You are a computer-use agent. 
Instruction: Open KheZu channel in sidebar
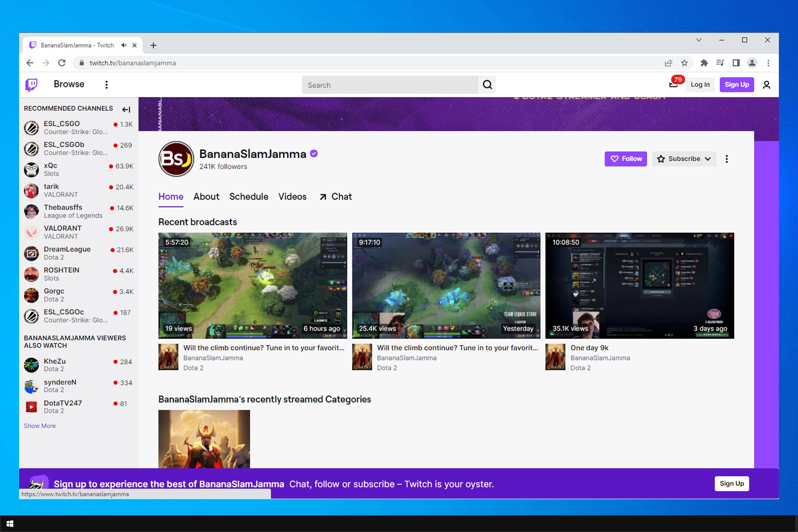pos(79,365)
